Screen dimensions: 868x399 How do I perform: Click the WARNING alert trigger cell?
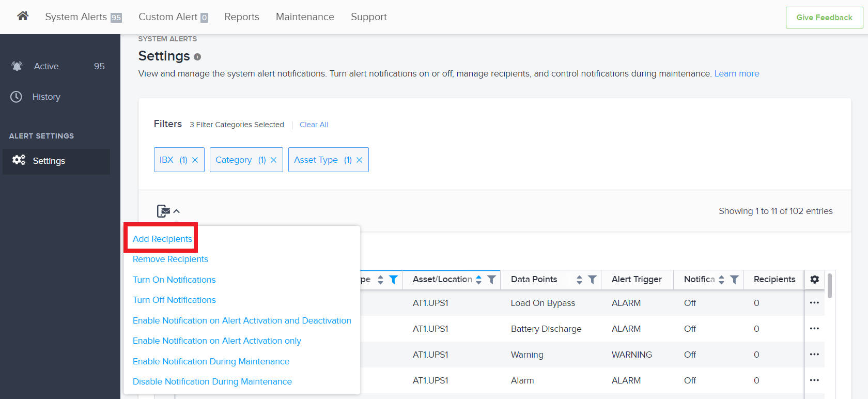(x=632, y=355)
